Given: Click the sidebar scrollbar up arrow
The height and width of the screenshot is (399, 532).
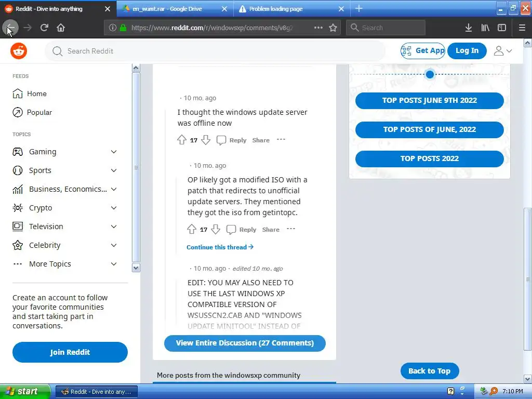Looking at the screenshot, I should click(136, 68).
